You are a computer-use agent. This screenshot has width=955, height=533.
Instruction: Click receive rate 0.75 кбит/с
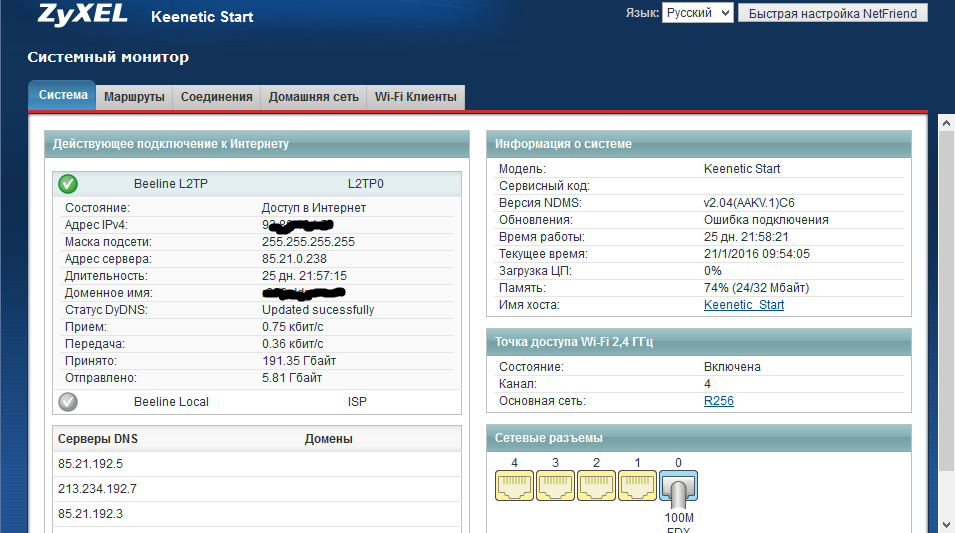pos(292,327)
